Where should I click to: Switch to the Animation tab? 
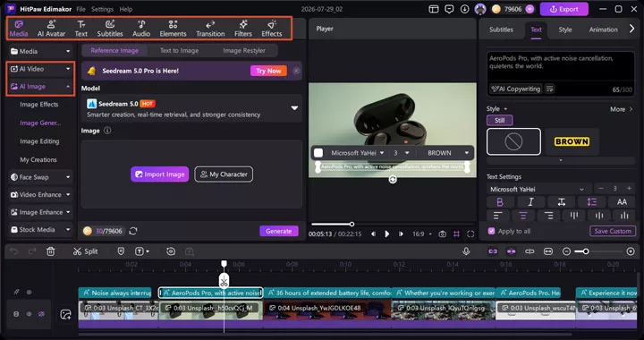point(604,30)
